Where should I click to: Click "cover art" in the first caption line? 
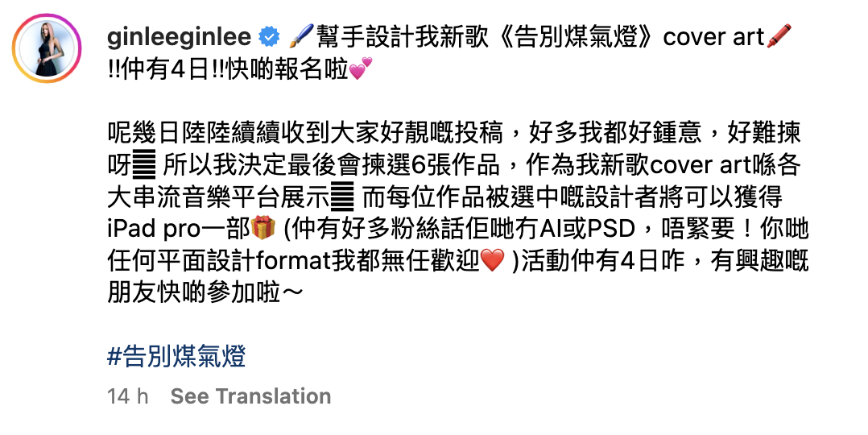[x=713, y=36]
